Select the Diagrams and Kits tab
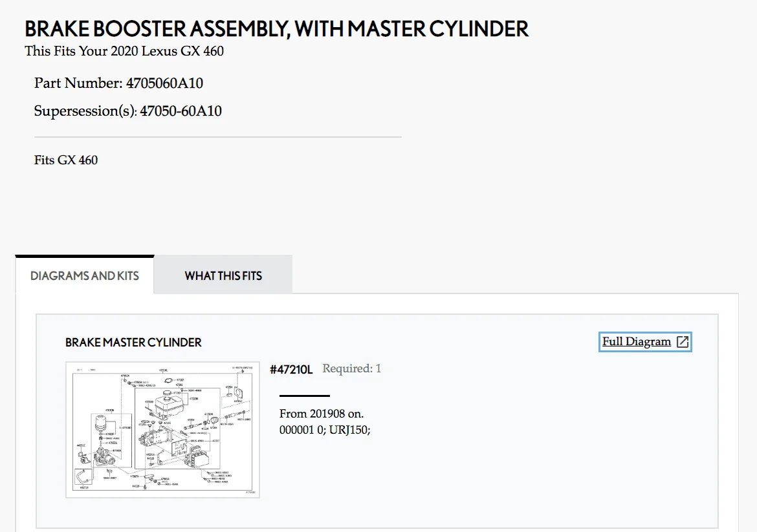 click(85, 275)
